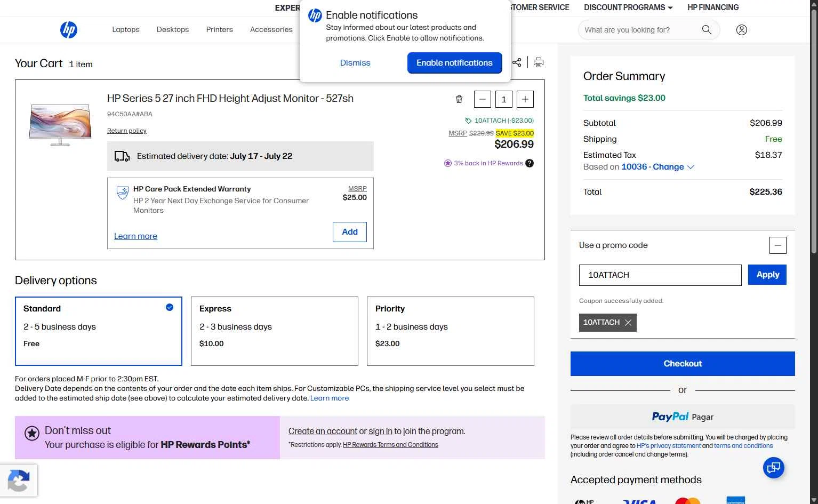Open the Printers menu
This screenshot has width=818, height=504.
click(x=220, y=30)
